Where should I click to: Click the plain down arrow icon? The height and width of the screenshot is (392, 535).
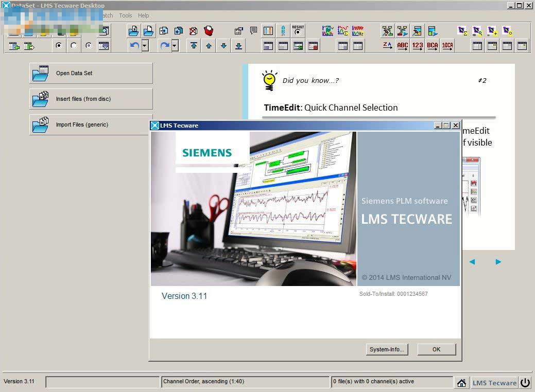point(223,46)
